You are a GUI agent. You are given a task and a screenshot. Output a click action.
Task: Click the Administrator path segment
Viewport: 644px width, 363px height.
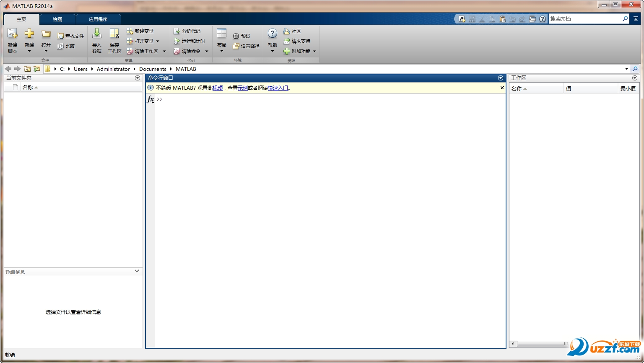coord(113,69)
